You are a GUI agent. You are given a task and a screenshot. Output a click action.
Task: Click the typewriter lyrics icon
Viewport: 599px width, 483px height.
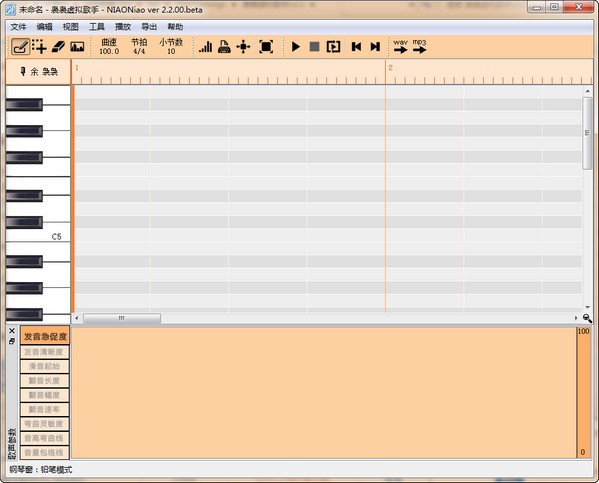[x=224, y=47]
